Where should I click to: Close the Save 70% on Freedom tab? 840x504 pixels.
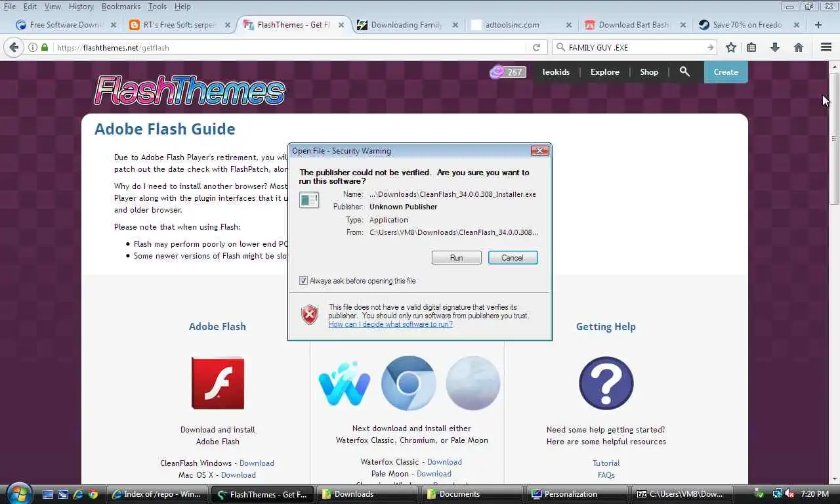click(797, 25)
